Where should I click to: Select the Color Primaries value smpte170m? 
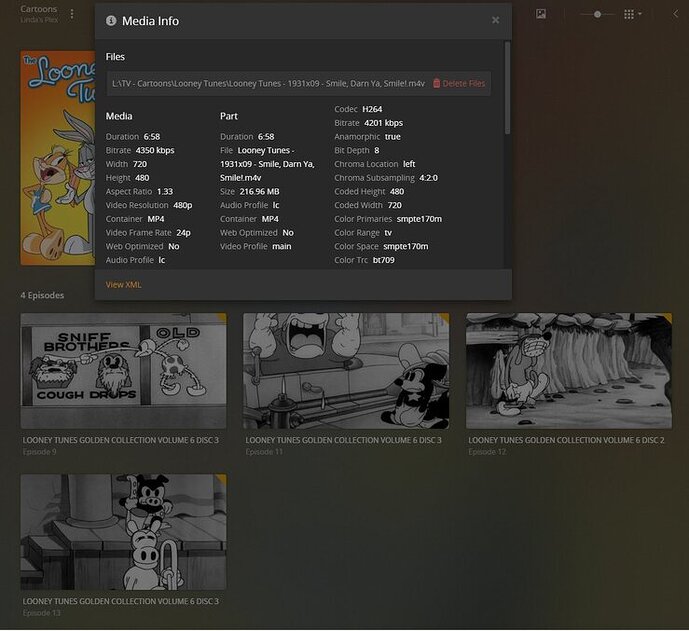tap(419, 219)
